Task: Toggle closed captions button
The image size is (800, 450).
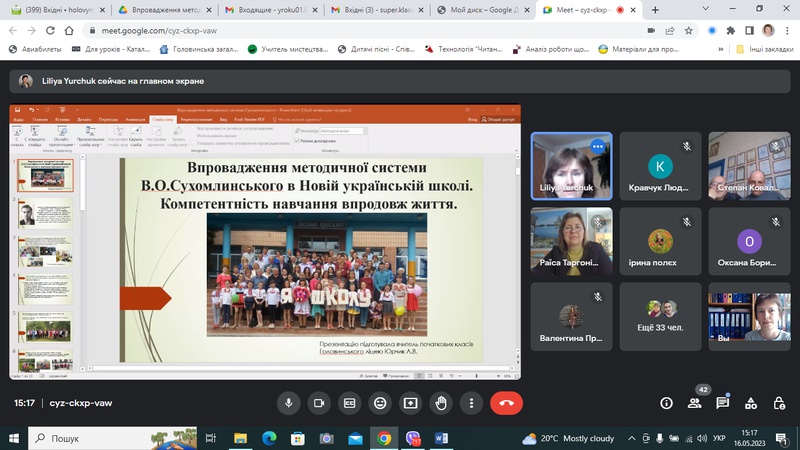Action: tap(349, 403)
